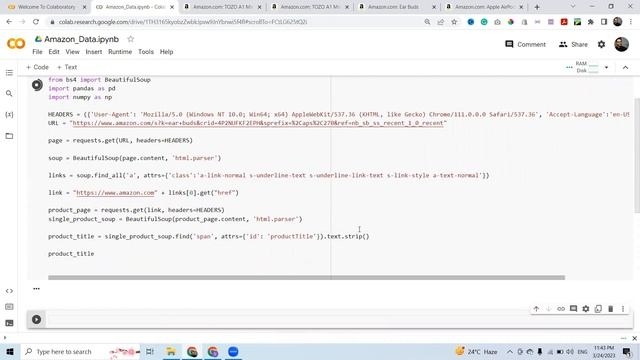The height and width of the screenshot is (360, 640).
Task: Open Colab settings gear in header
Action: point(601,44)
